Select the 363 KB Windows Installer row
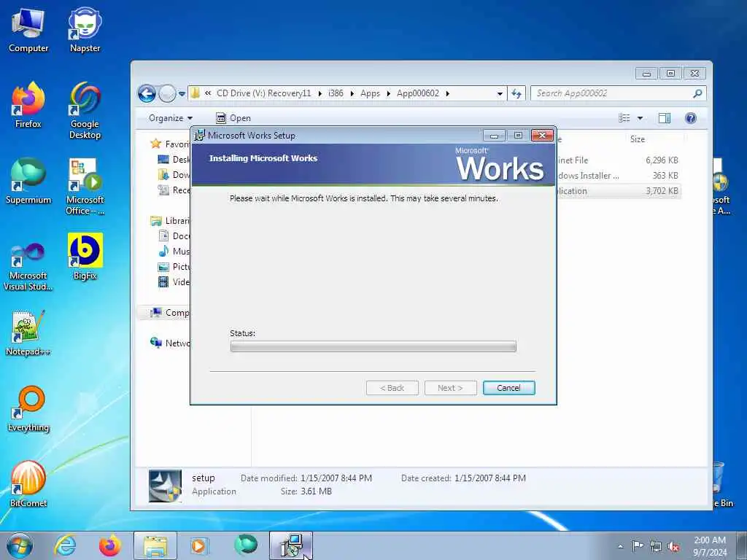 [618, 176]
